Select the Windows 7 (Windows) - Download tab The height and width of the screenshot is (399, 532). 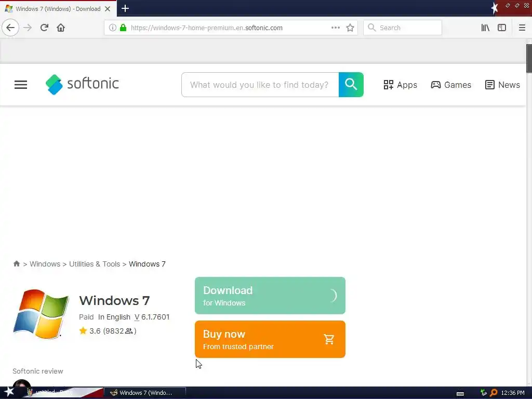[x=58, y=9]
